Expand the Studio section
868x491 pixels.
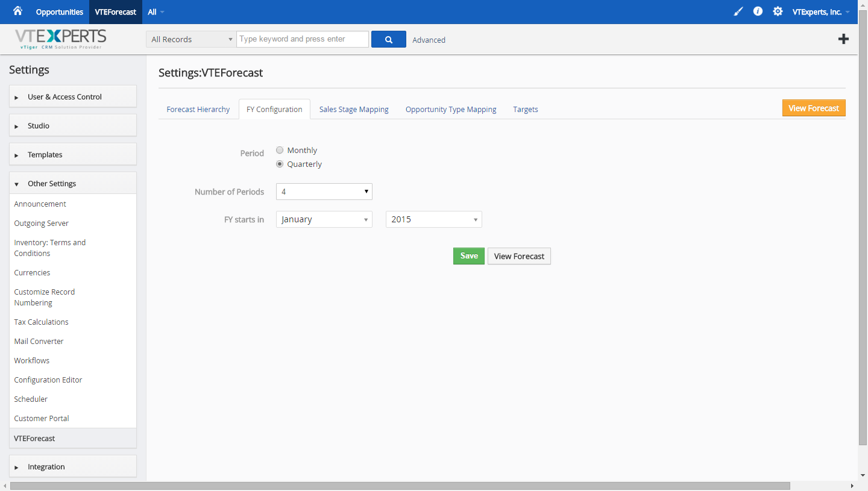tap(73, 125)
